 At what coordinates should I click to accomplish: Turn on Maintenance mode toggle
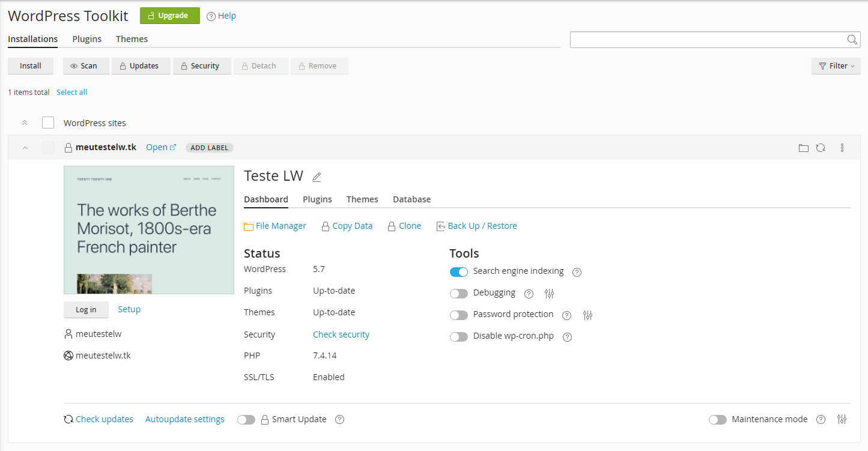coord(718,420)
